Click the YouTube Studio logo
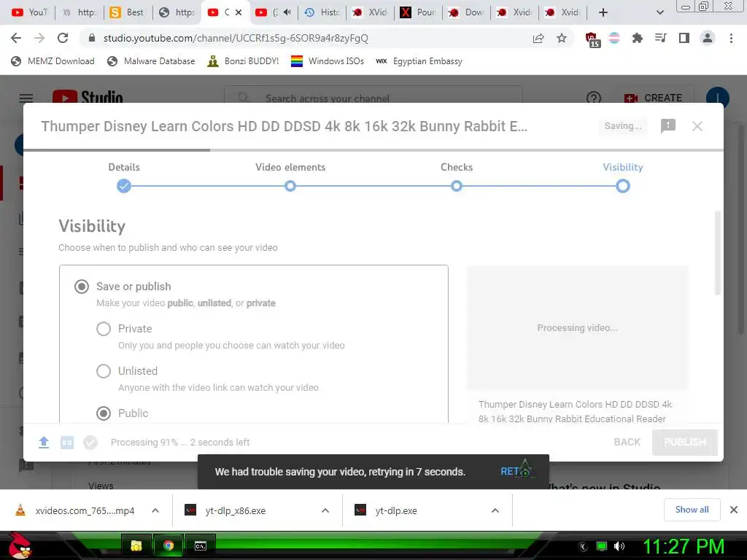The height and width of the screenshot is (560, 747). tap(88, 97)
